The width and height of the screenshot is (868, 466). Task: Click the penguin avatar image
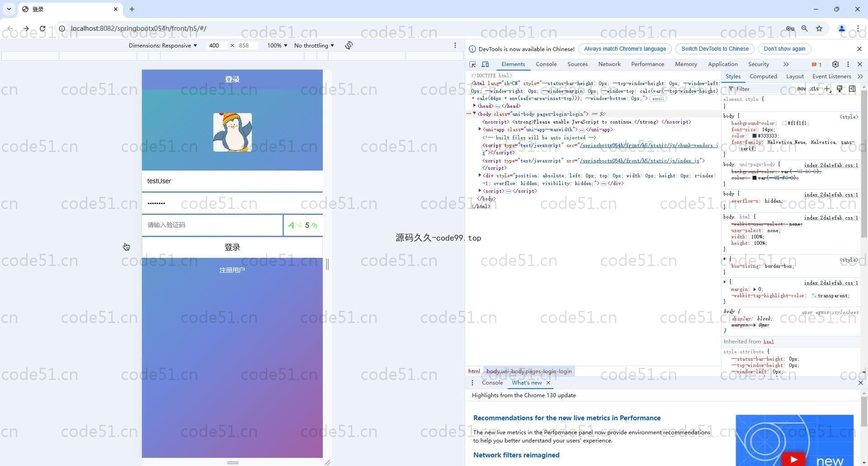coord(232,132)
